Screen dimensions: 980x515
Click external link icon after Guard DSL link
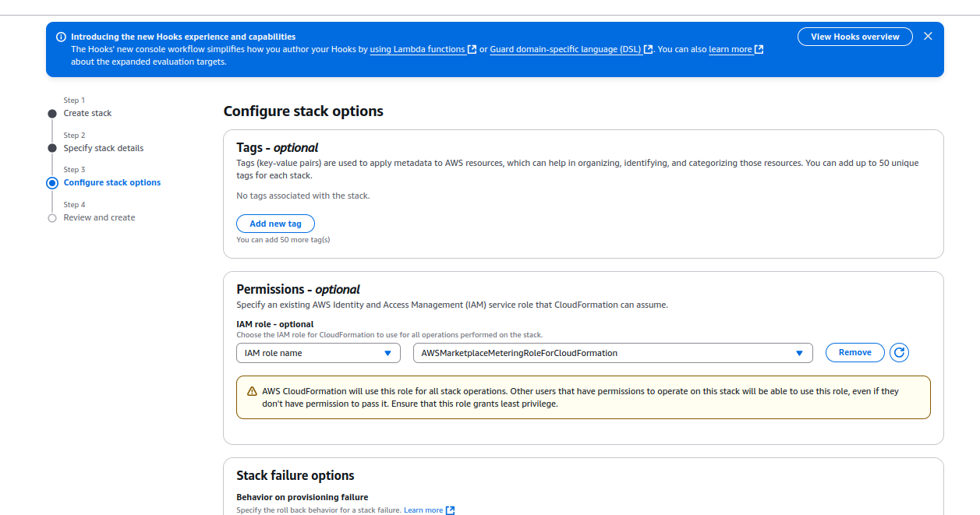coord(649,49)
